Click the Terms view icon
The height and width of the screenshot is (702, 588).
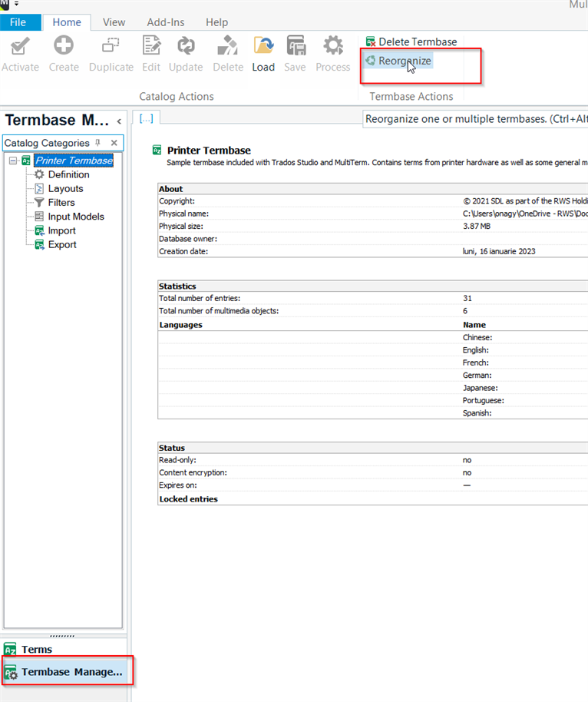pos(10,649)
